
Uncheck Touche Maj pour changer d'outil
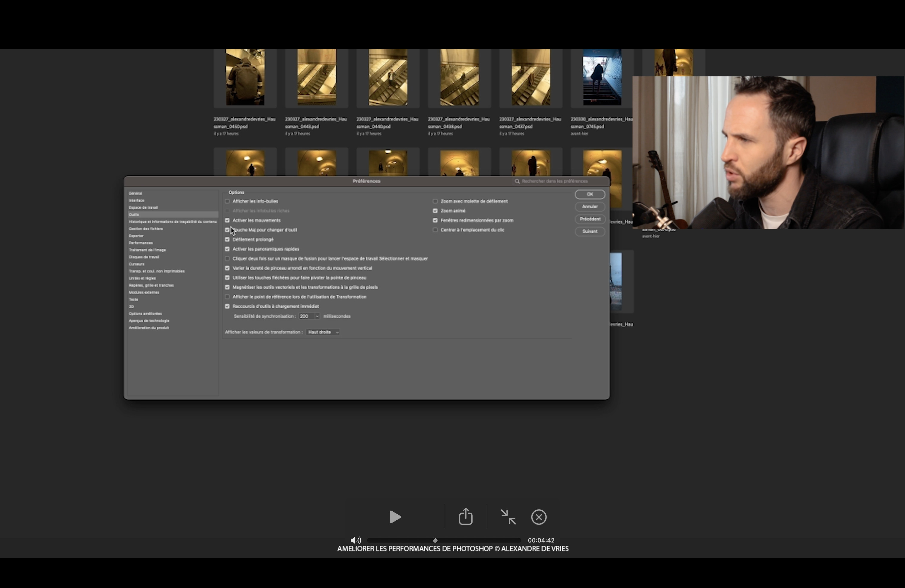(227, 230)
